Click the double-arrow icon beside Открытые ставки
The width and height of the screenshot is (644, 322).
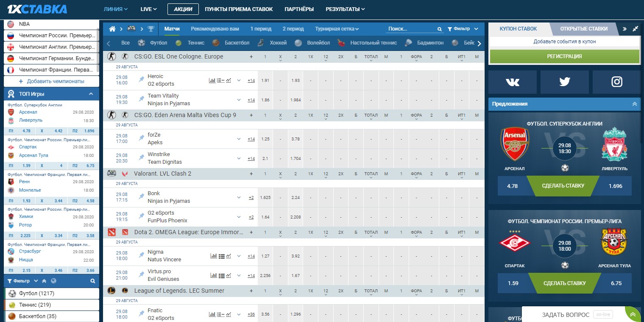(x=624, y=29)
